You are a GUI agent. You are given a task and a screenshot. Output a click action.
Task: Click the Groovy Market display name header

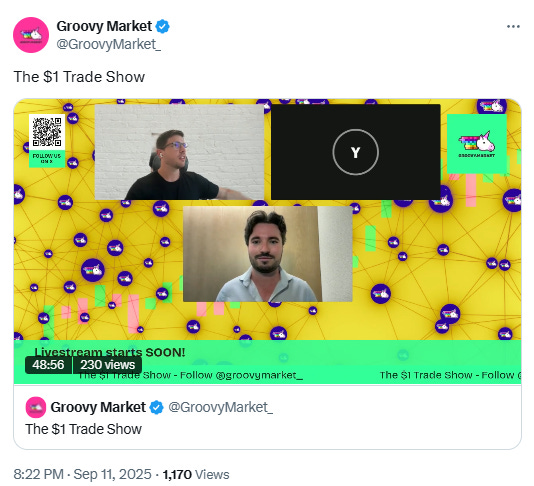tap(104, 26)
